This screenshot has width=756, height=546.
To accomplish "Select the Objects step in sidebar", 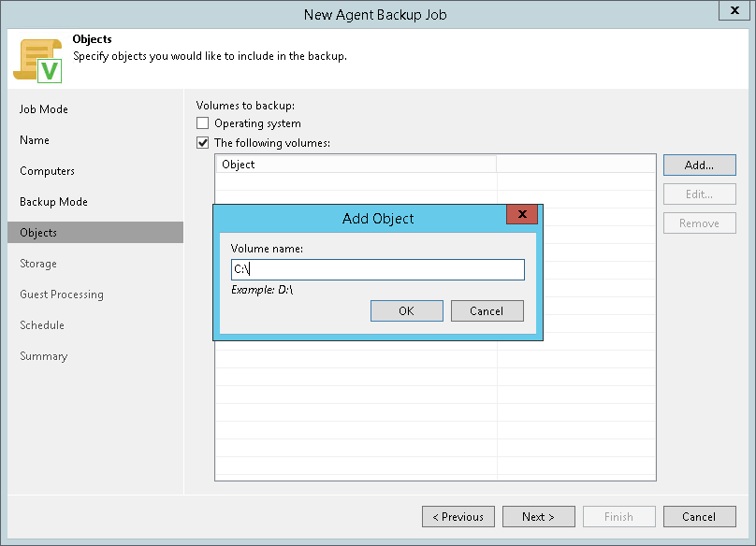I will [38, 233].
